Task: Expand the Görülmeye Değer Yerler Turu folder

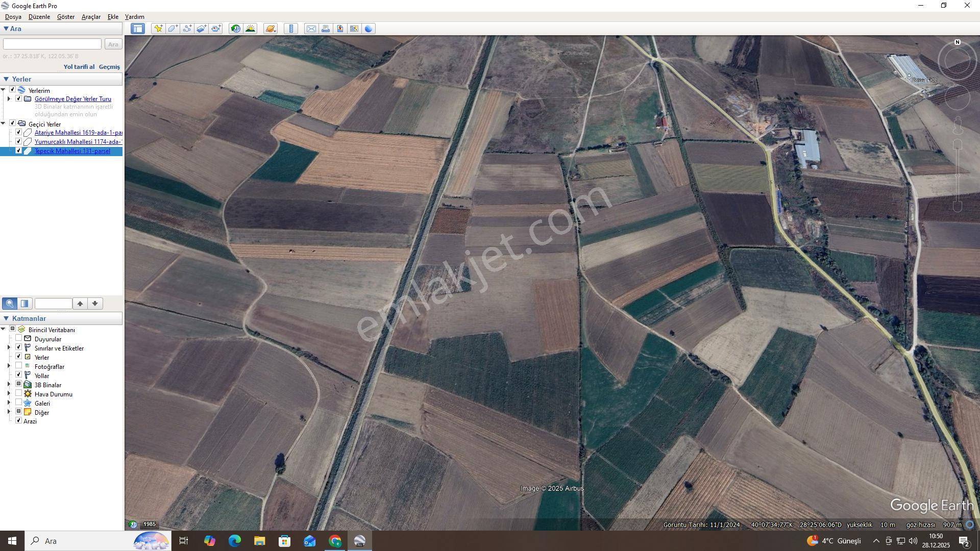Action: click(x=9, y=99)
